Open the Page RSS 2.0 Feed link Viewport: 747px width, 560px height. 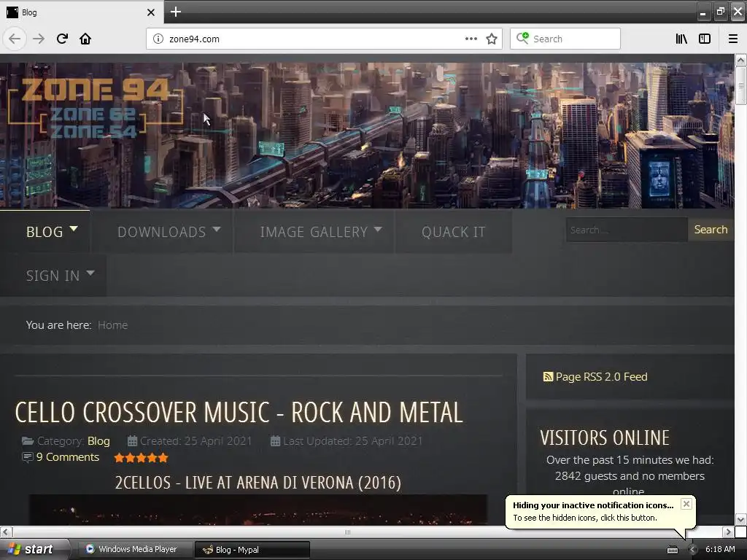[x=601, y=377]
